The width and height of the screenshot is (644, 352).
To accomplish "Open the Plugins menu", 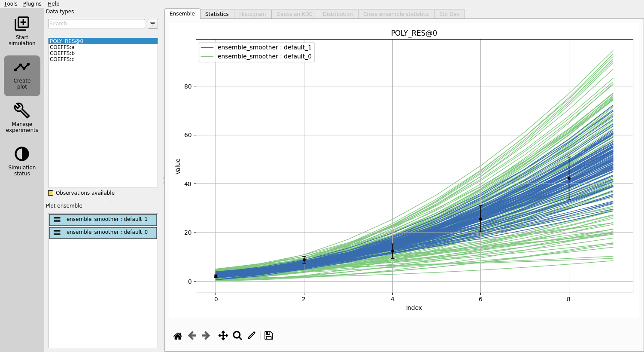I will (32, 4).
